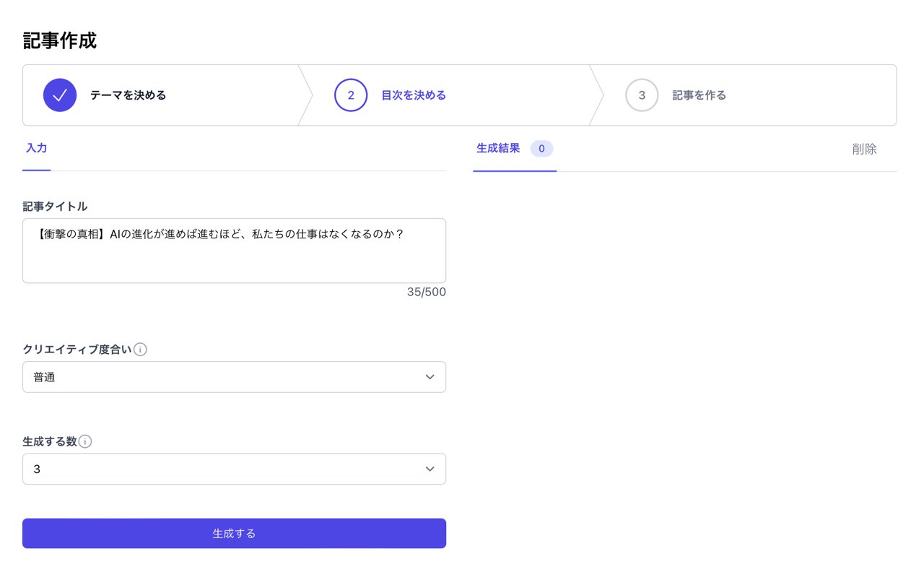Select step 3 circle labeled 記事を作る
This screenshot has width=924, height=567.
click(642, 95)
